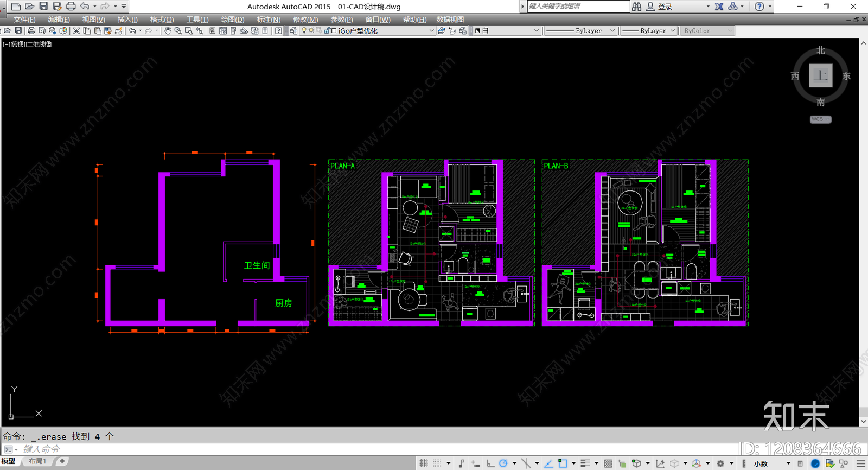This screenshot has width=868, height=470.
Task: Click the Quick Properties icon in status bar
Action: 800,463
